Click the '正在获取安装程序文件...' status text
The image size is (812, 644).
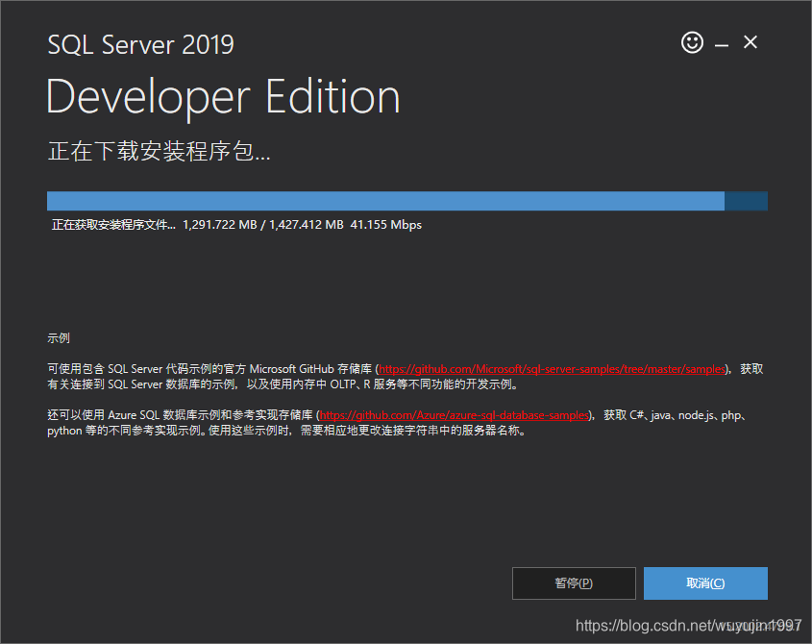[113, 225]
